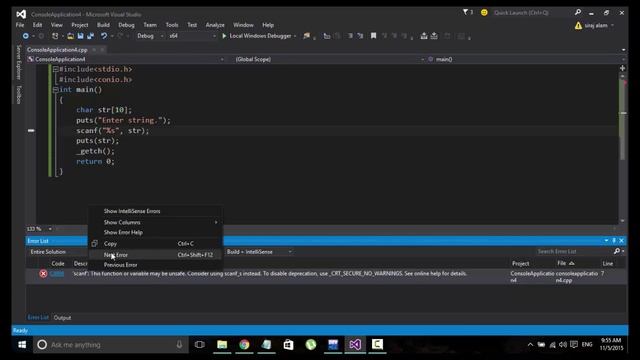
Task: Close the Error List panel
Action: tap(622, 241)
